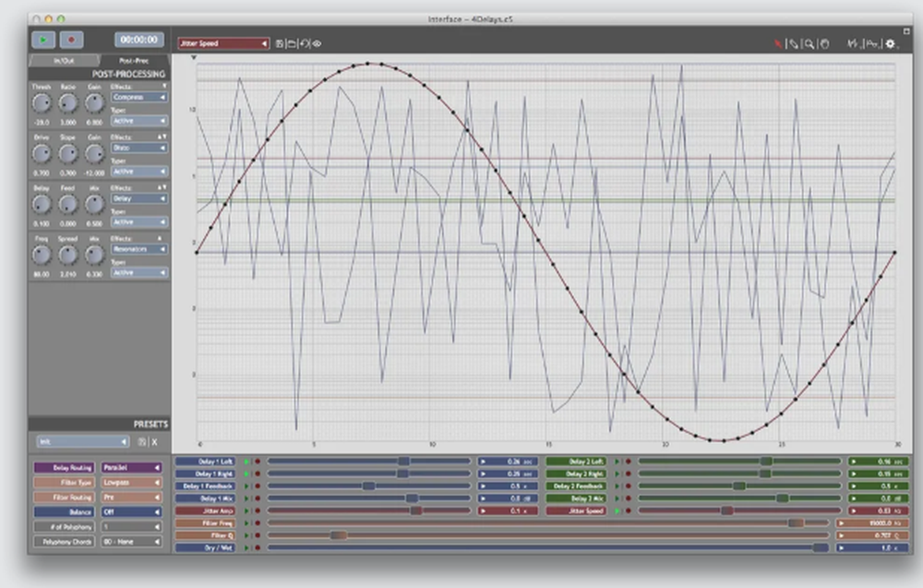Click the Delay 2 Left label button

(576, 462)
